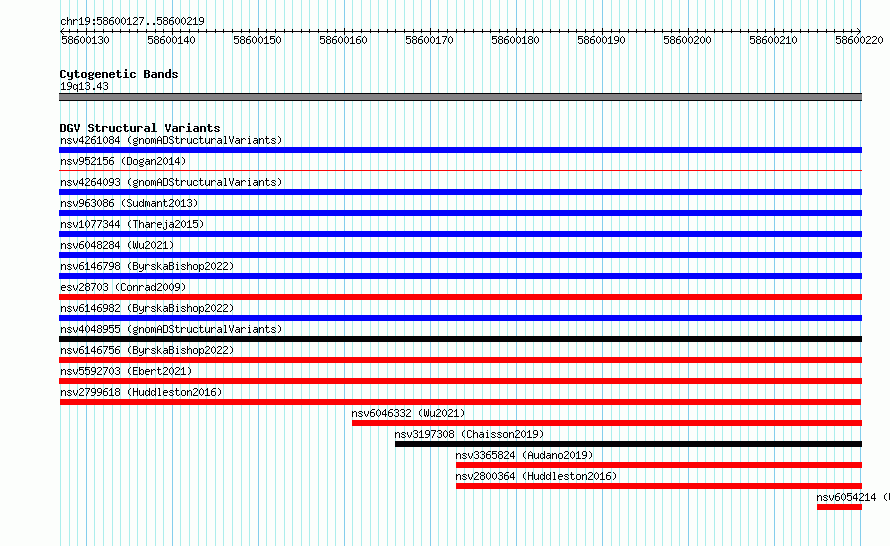Select the red bar under nsv3365824
The width and height of the screenshot is (890, 546).
[659, 465]
